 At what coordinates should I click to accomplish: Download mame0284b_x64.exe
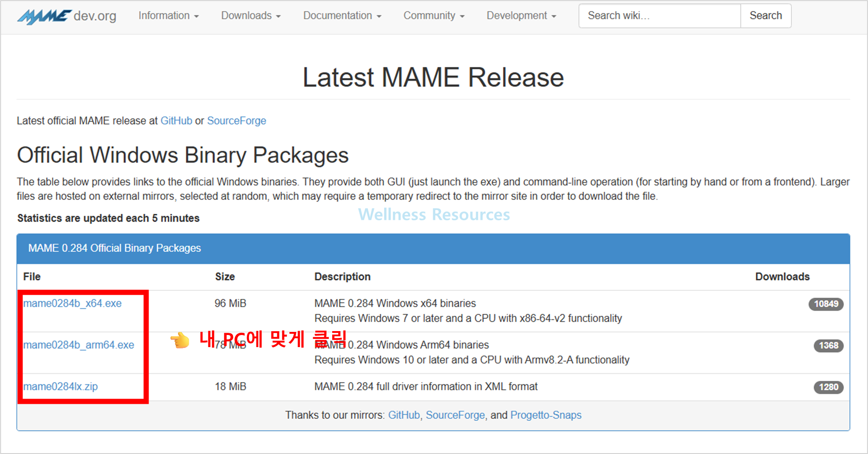click(x=72, y=303)
